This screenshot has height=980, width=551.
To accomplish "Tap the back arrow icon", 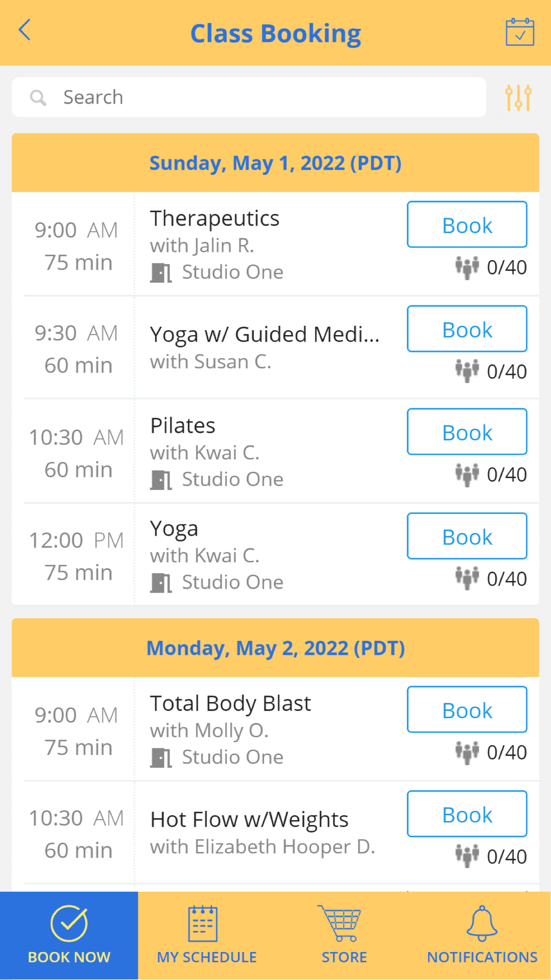I will (x=25, y=30).
